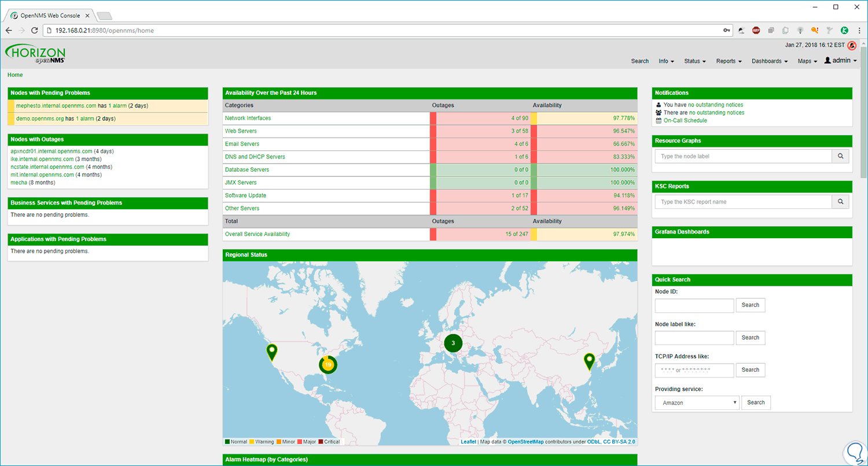Screen dimensions: 868x466
Task: Click the notifications-disabled bell icon
Action: 852,46
